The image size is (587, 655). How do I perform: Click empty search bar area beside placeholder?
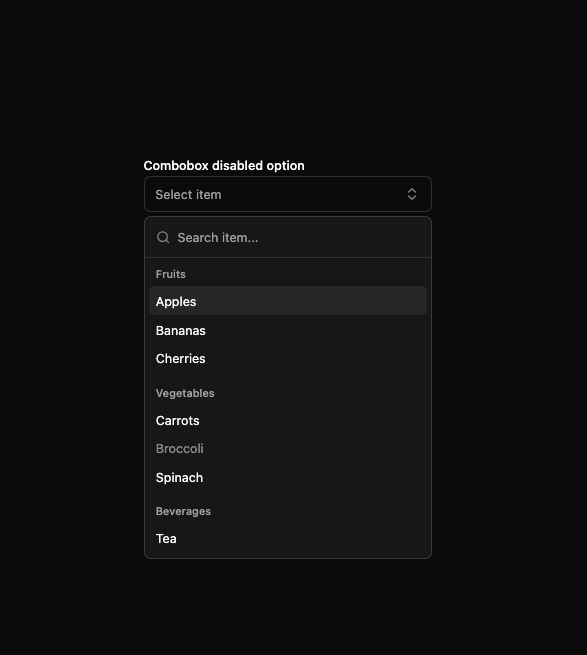point(343,237)
